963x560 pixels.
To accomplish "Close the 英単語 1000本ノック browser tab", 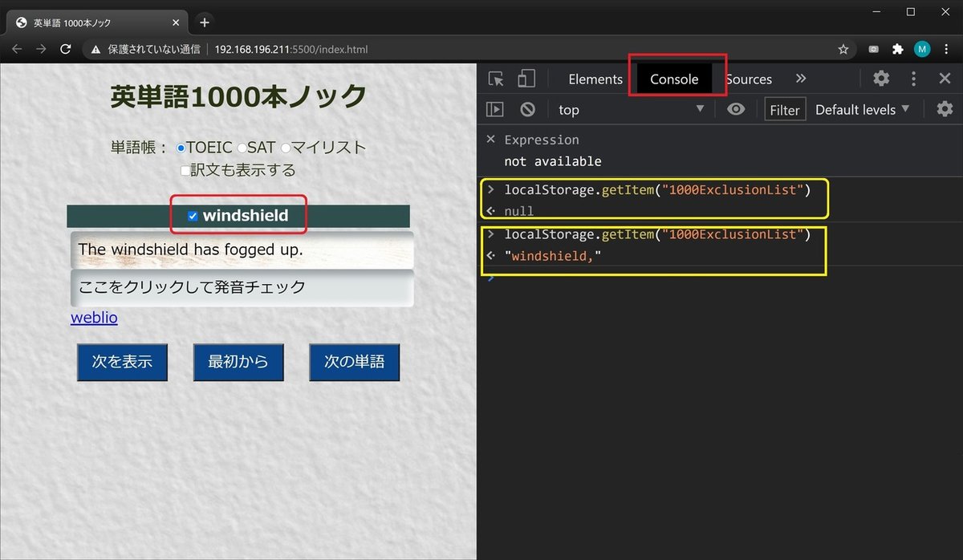I will (x=174, y=23).
